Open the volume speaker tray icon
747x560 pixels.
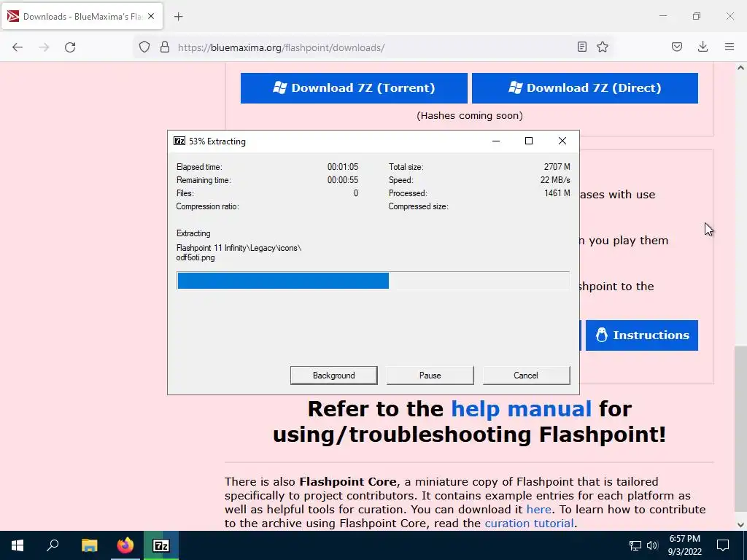pos(652,545)
